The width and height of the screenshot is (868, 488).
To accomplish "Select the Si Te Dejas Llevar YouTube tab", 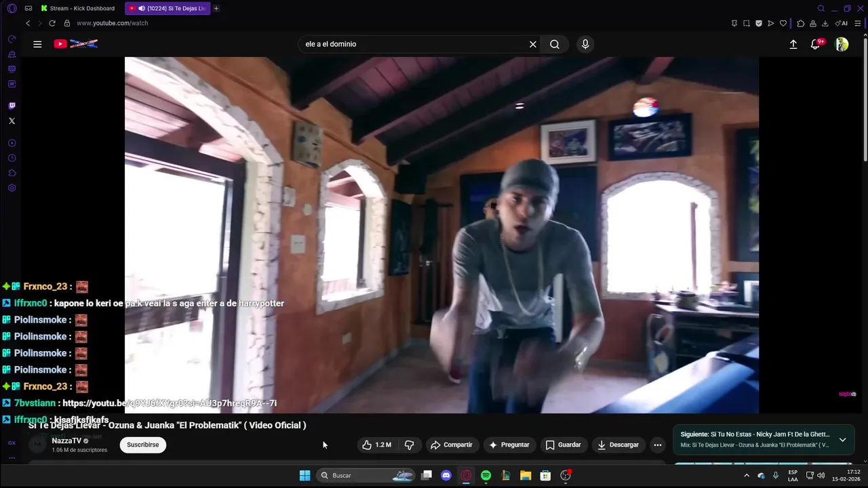I will (x=167, y=8).
